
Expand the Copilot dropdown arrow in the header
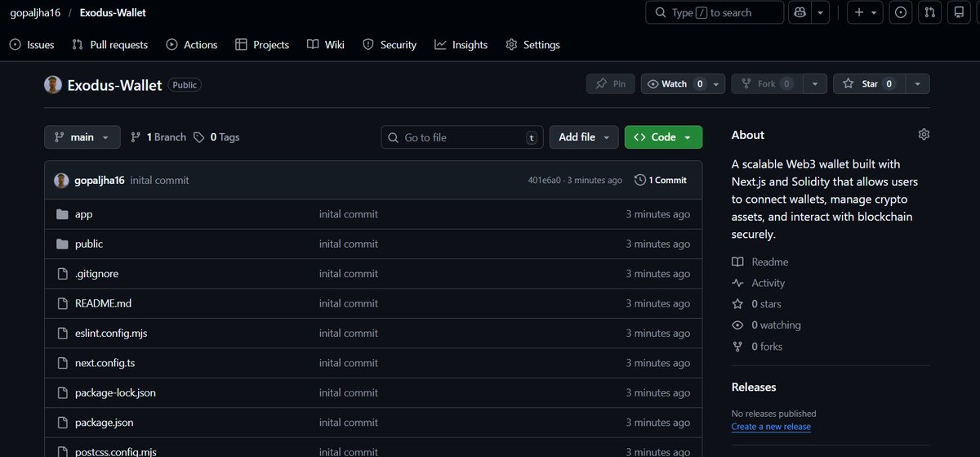pyautogui.click(x=821, y=13)
